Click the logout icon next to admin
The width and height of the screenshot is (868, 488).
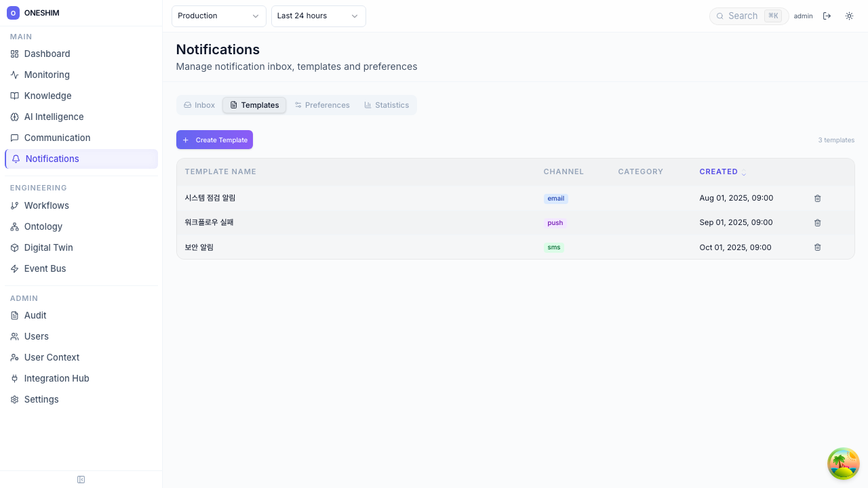(827, 16)
